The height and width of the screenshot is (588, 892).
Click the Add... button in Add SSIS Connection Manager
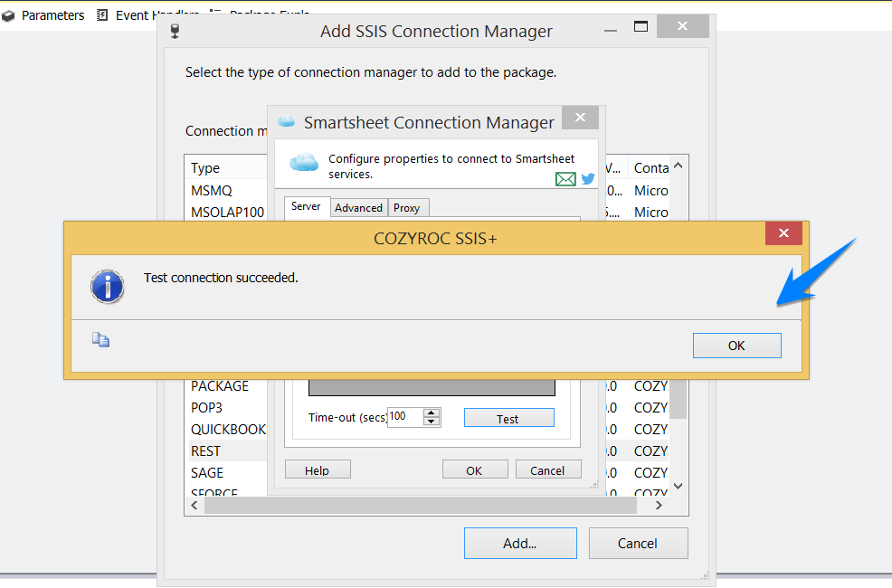520,544
